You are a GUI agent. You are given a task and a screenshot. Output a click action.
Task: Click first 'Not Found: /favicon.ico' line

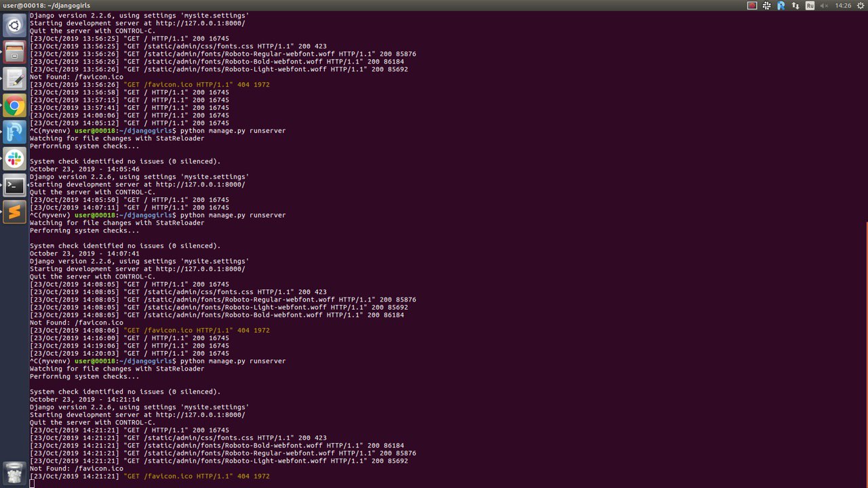77,77
